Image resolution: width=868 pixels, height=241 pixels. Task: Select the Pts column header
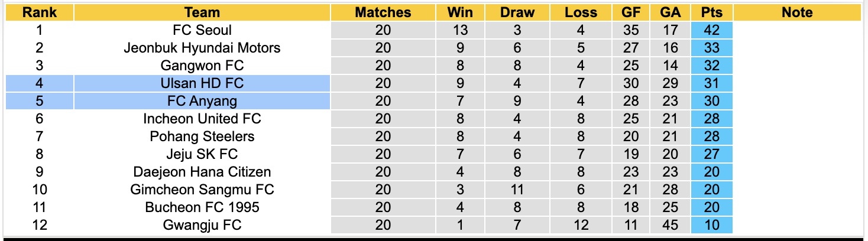[711, 12]
